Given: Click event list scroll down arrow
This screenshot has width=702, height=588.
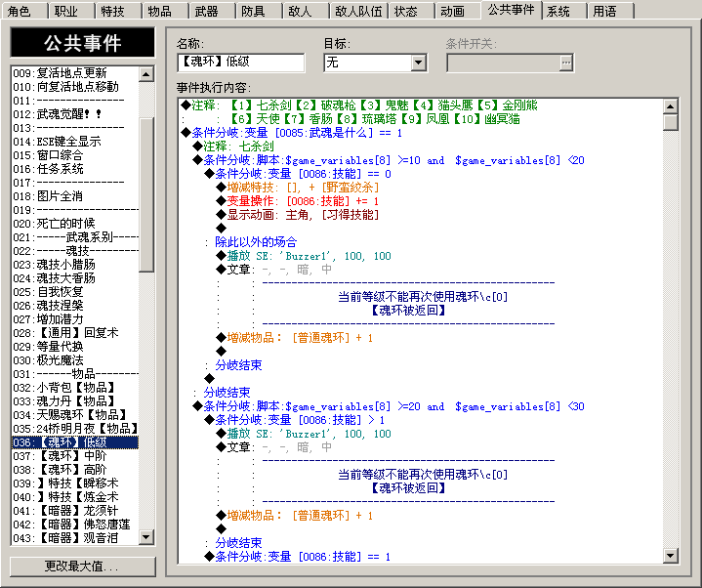Looking at the screenshot, I should coord(145,536).
